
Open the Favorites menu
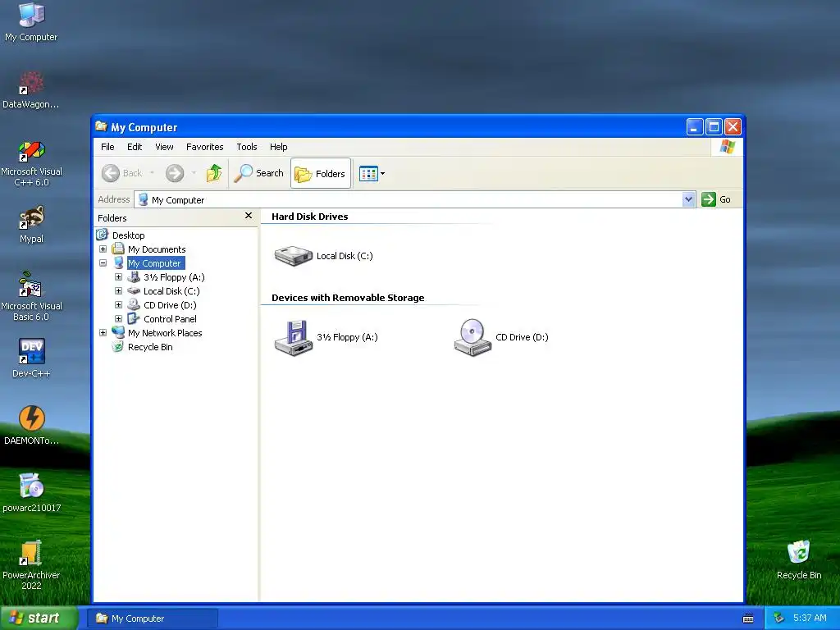coord(204,147)
